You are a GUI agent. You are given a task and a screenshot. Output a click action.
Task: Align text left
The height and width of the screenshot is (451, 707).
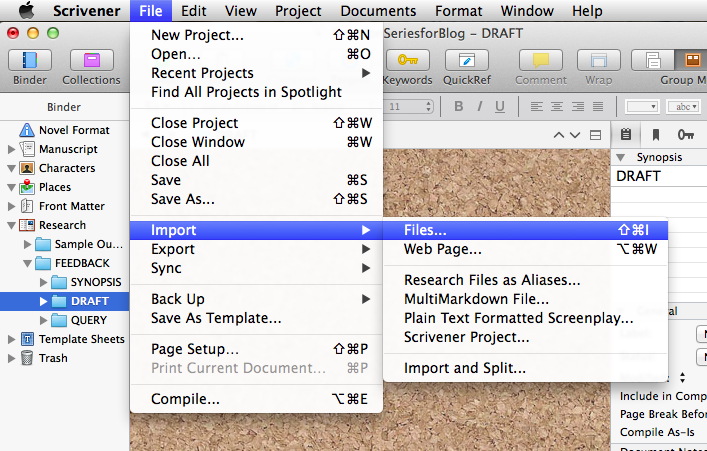(x=536, y=106)
